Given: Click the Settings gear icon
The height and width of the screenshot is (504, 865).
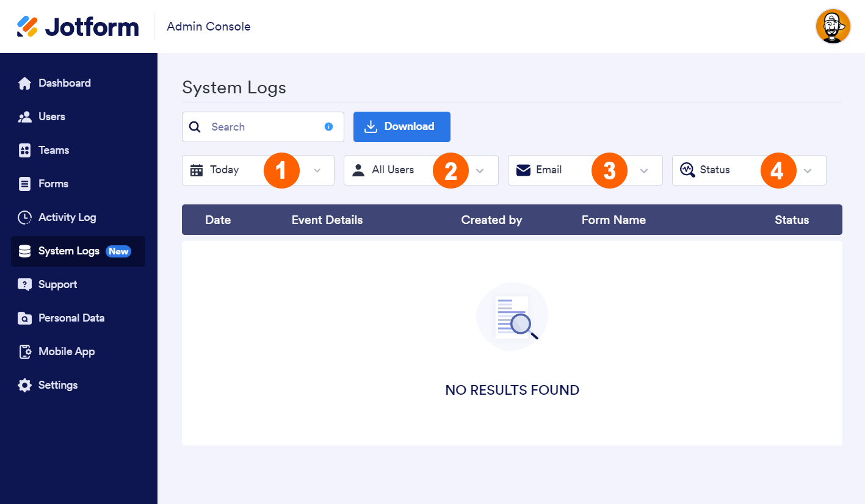Looking at the screenshot, I should pos(24,385).
